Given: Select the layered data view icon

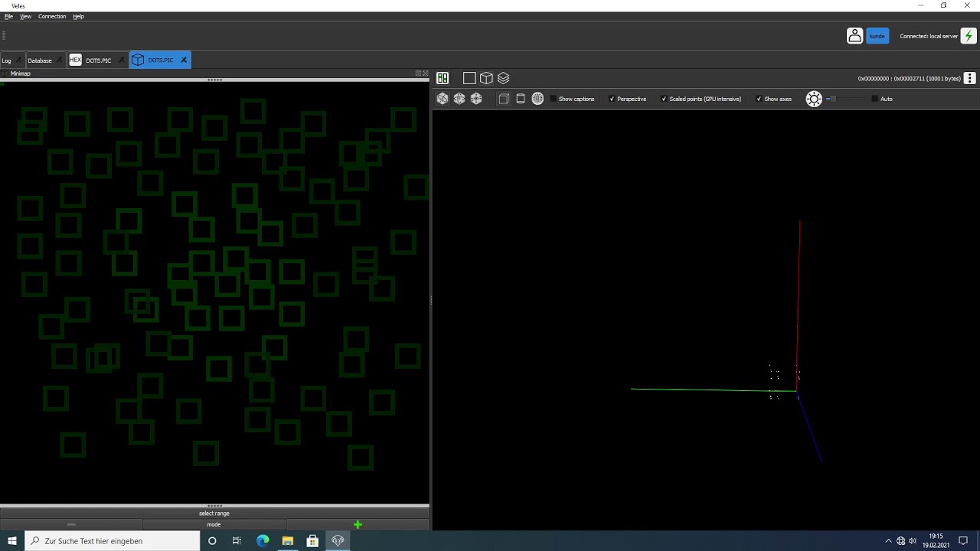Looking at the screenshot, I should 503,78.
